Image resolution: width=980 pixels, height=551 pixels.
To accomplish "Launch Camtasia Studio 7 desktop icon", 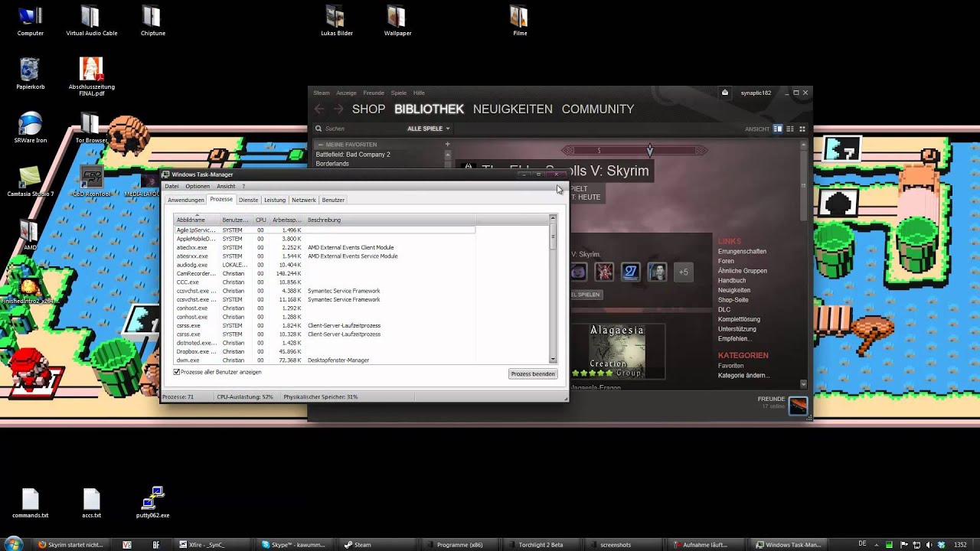I will [31, 177].
